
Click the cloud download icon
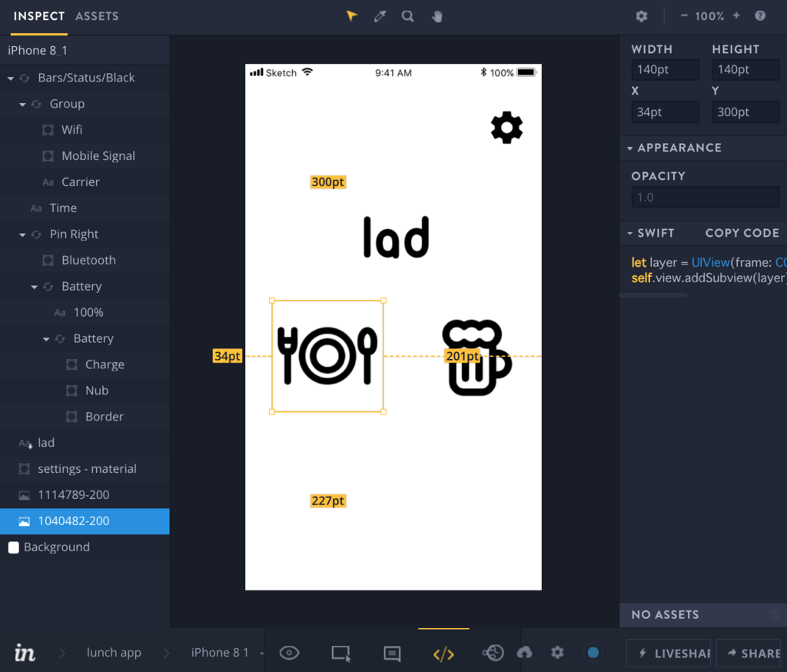pos(524,652)
